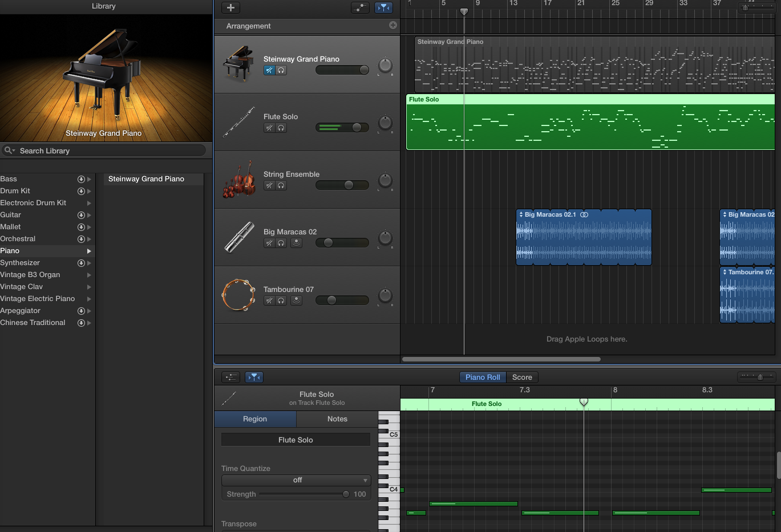781x532 pixels.
Task: Solo the Big Maracas 02 track
Action: (281, 243)
